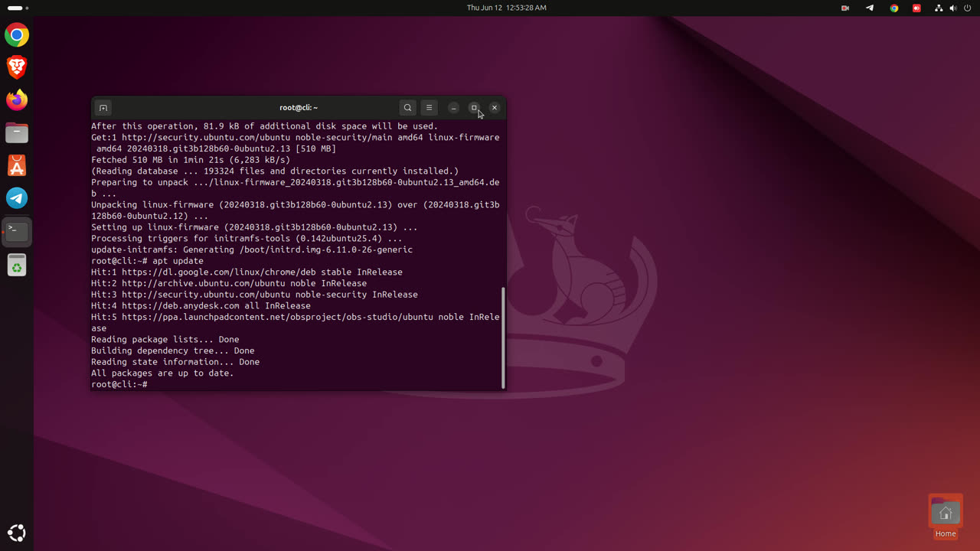Screen dimensions: 980x551
Task: Click the root@cli:~# prompt on the last line
Action: [x=119, y=384]
